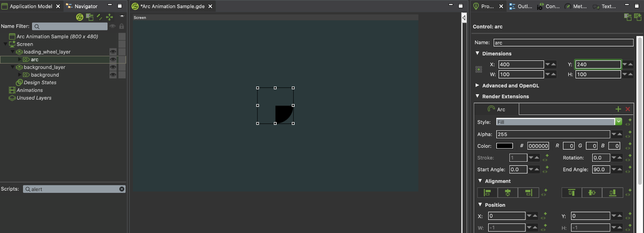
Task: Align arc to the left
Action: pos(487,193)
